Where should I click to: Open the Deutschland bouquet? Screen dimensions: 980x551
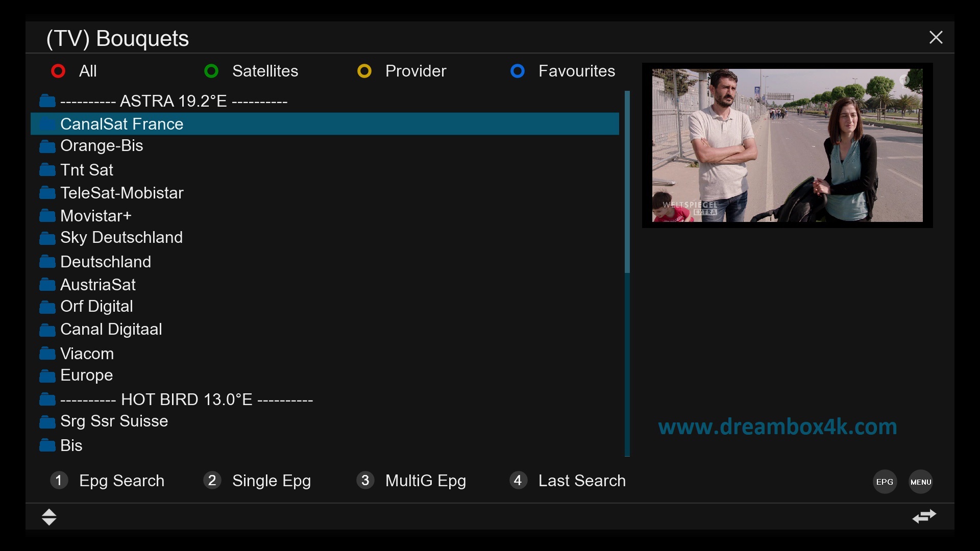325,261
